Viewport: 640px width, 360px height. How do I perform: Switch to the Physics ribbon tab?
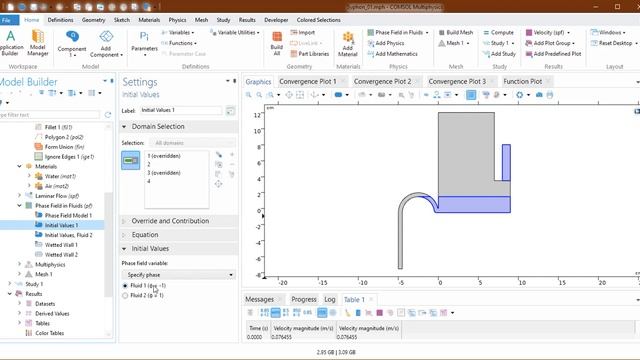pos(177,20)
